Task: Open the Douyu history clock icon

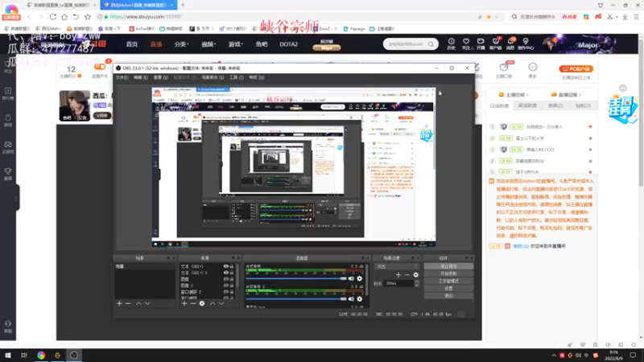Action: [451, 43]
